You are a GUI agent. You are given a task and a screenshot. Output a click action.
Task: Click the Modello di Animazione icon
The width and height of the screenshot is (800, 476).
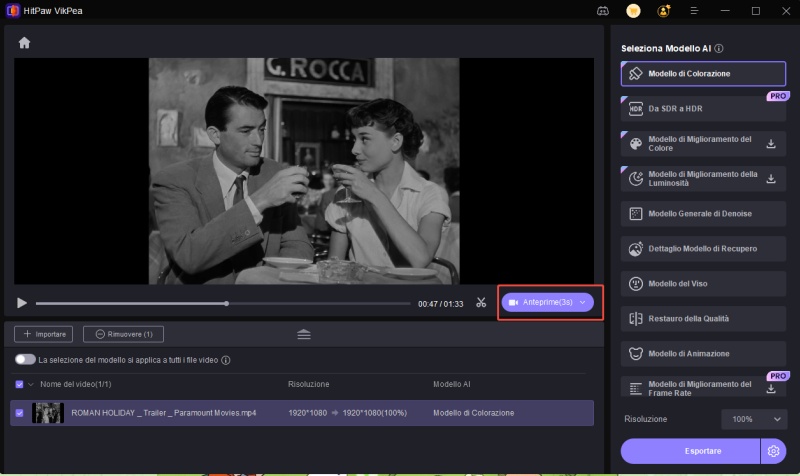(636, 354)
